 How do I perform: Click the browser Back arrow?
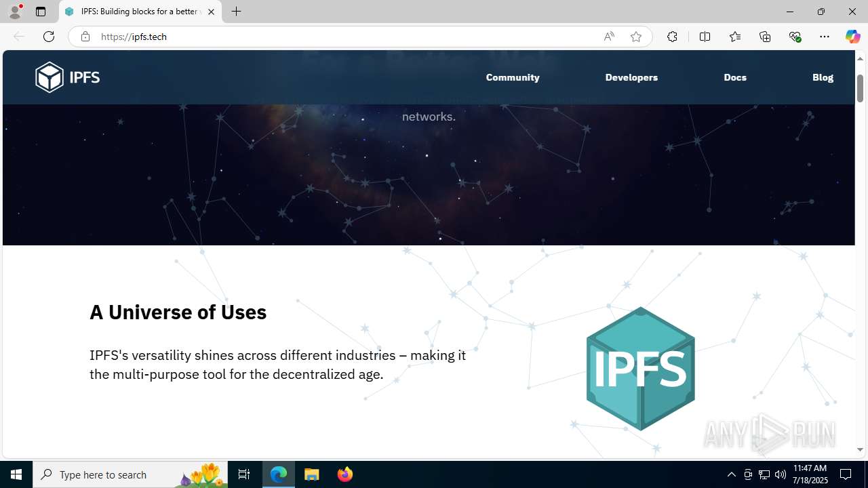(19, 37)
